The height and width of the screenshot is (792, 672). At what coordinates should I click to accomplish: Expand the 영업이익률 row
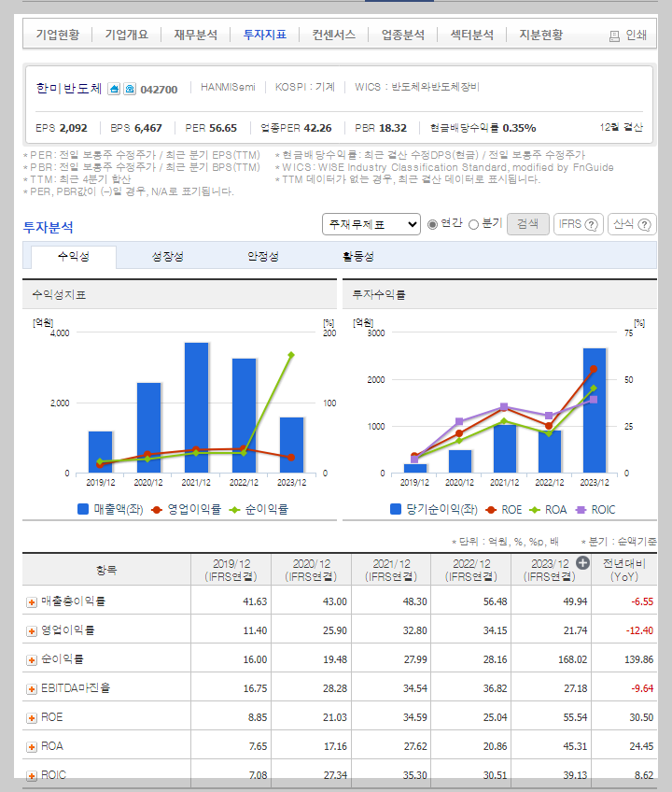32,630
